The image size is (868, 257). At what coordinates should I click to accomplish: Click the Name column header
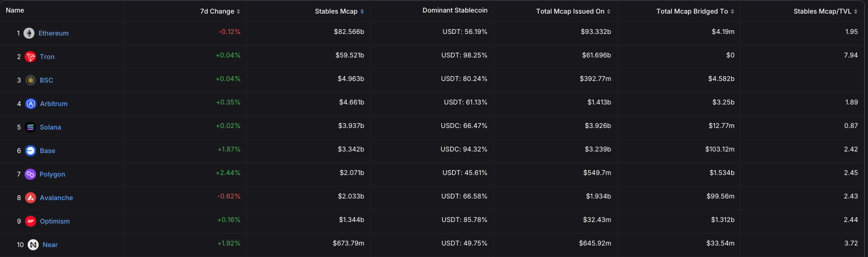[15, 10]
